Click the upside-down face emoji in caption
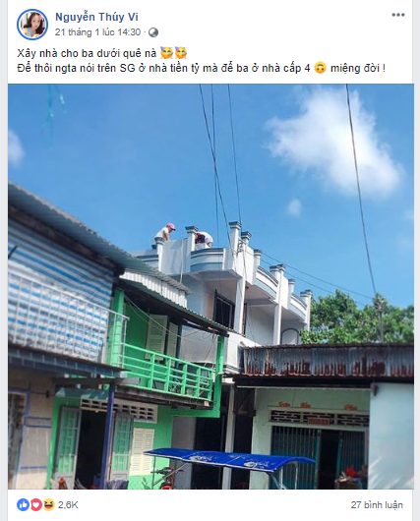This screenshot has width=420, height=521. click(321, 68)
